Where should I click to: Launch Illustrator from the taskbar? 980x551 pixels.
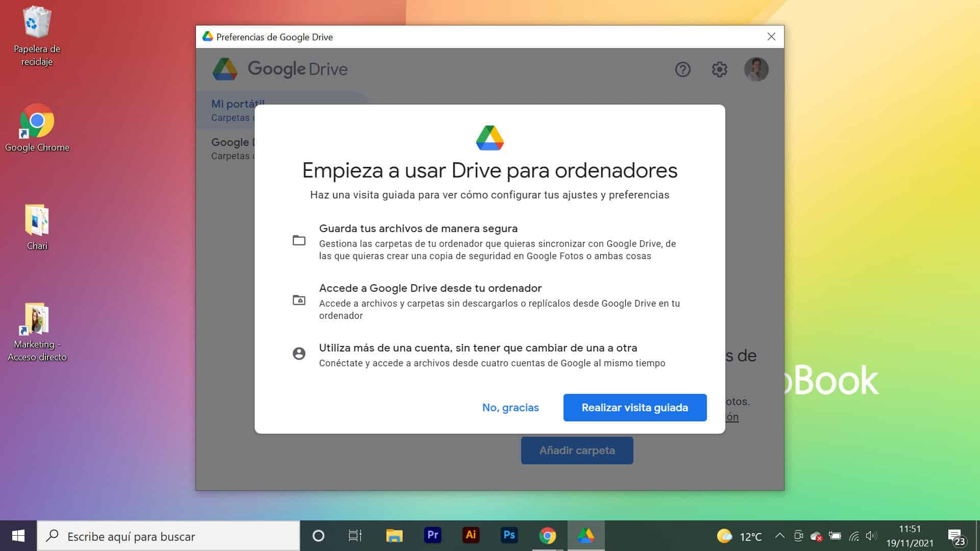471,535
